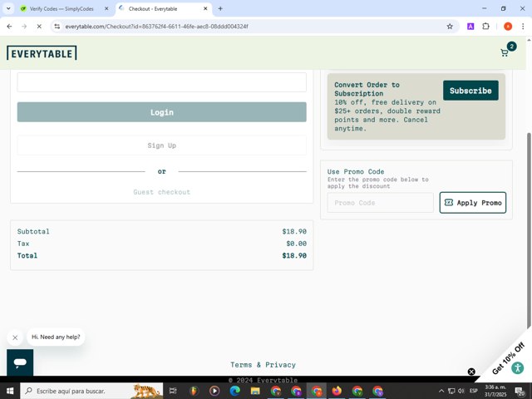The image size is (532, 399).
Task: Close the Verify Codes tab
Action: click(x=106, y=9)
